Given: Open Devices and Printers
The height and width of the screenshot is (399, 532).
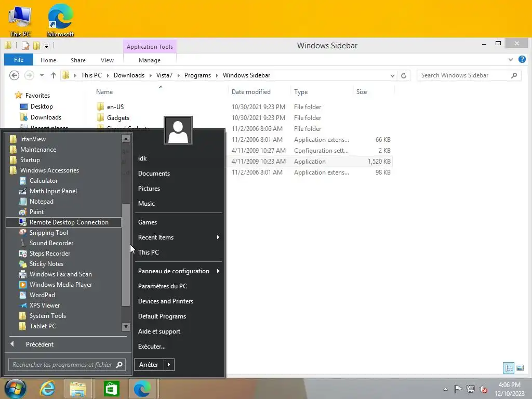Looking at the screenshot, I should click(166, 301).
